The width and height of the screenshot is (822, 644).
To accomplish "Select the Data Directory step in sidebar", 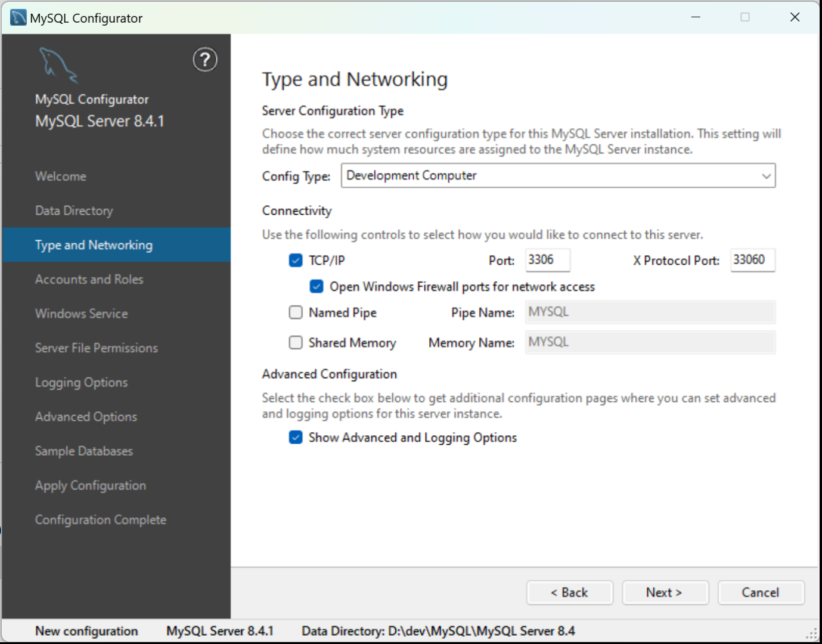I will coord(74,210).
